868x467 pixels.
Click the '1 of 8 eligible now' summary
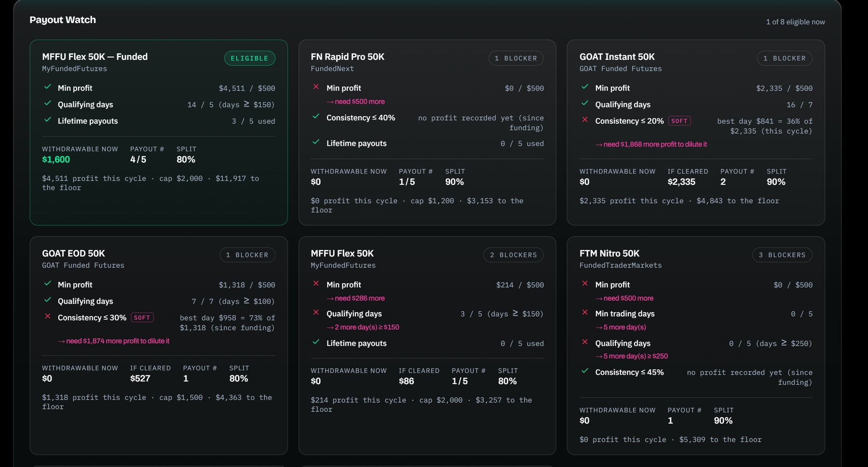click(796, 22)
